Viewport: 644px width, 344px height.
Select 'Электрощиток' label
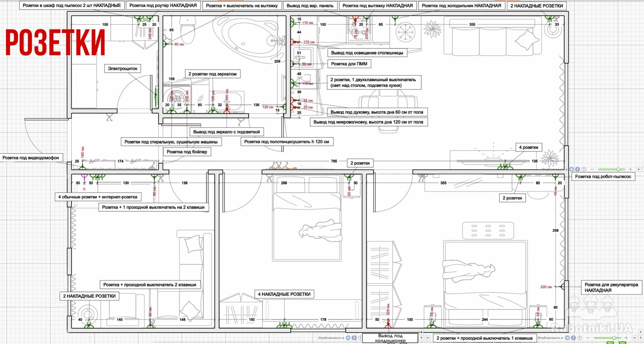[x=122, y=68]
